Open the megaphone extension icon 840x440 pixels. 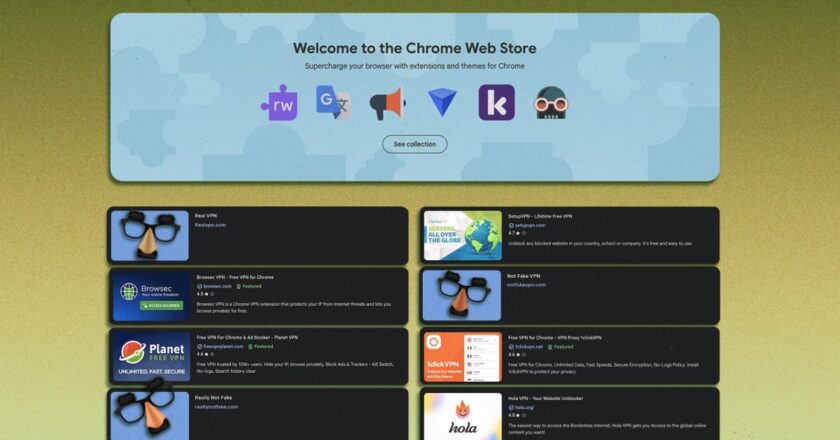click(388, 103)
